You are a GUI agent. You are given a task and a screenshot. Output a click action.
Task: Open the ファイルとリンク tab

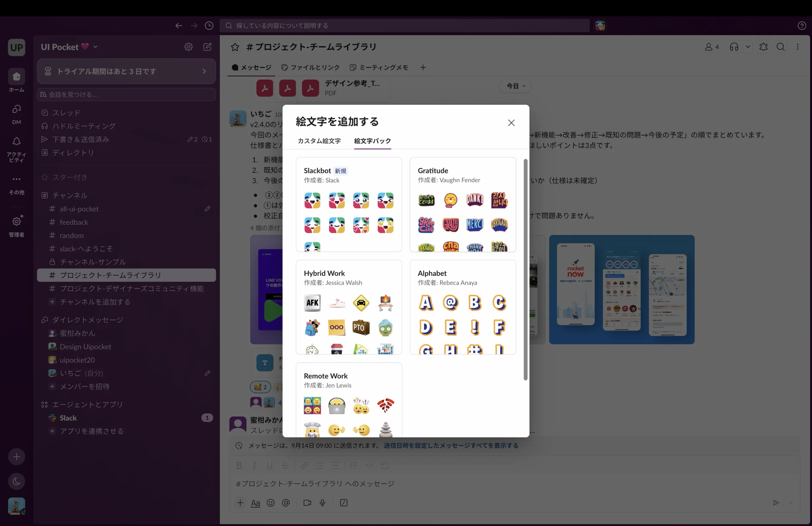point(310,67)
